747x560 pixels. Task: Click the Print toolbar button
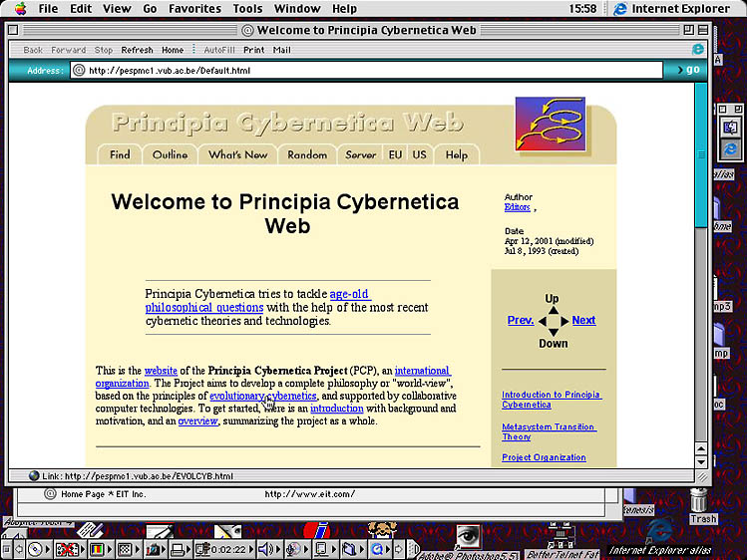coord(254,50)
